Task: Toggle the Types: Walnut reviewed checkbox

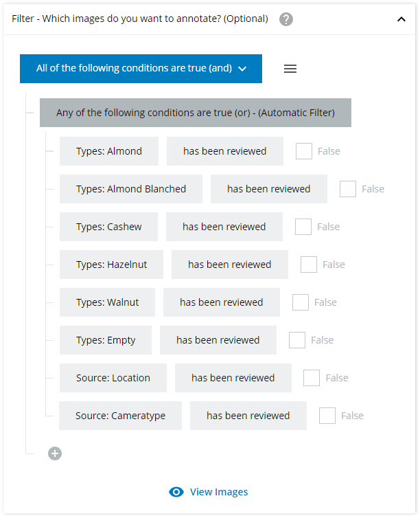Action: point(301,302)
